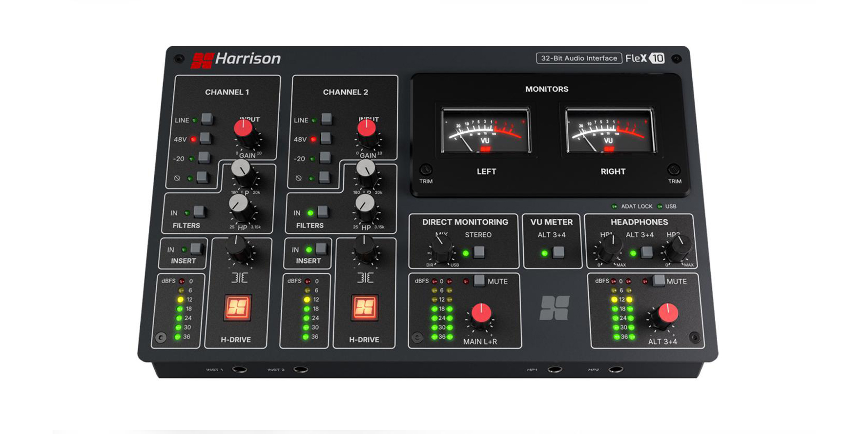Click the INST 1 front jack

tap(239, 370)
